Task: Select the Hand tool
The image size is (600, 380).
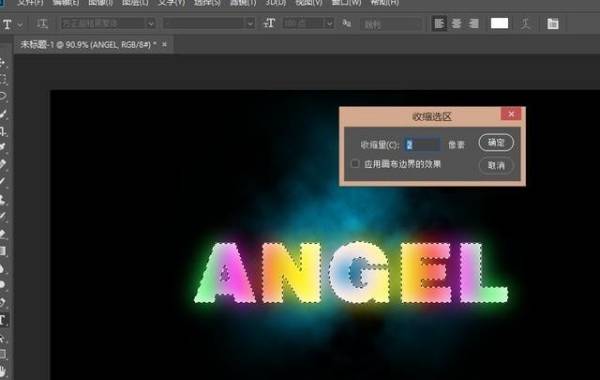Action: (3, 371)
